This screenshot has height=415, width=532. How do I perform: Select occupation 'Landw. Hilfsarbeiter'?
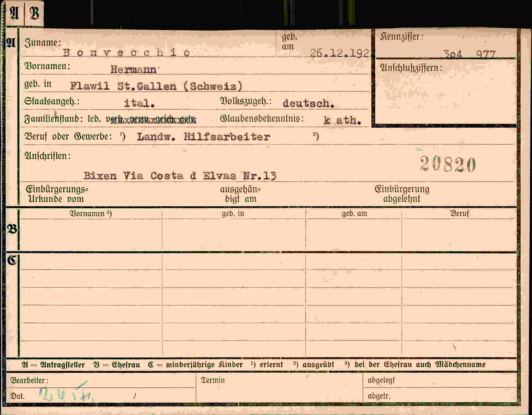[203, 137]
